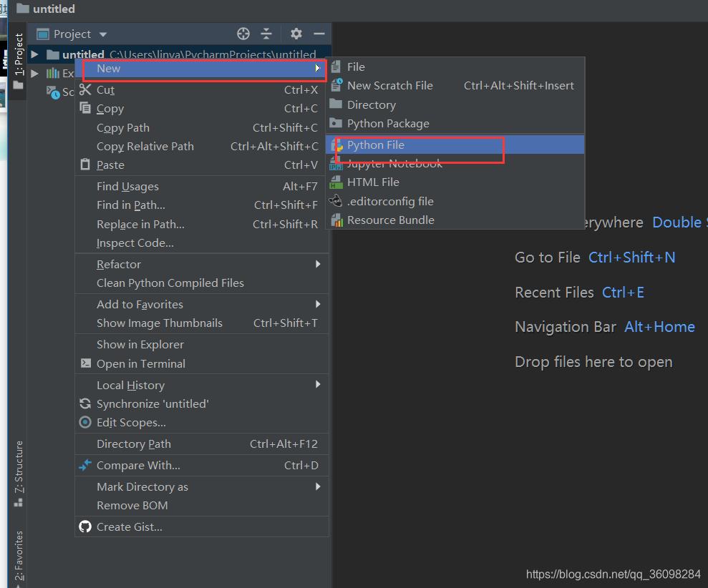Click the GitHub icon beside Create Gist
708x588 pixels.
pyautogui.click(x=85, y=526)
